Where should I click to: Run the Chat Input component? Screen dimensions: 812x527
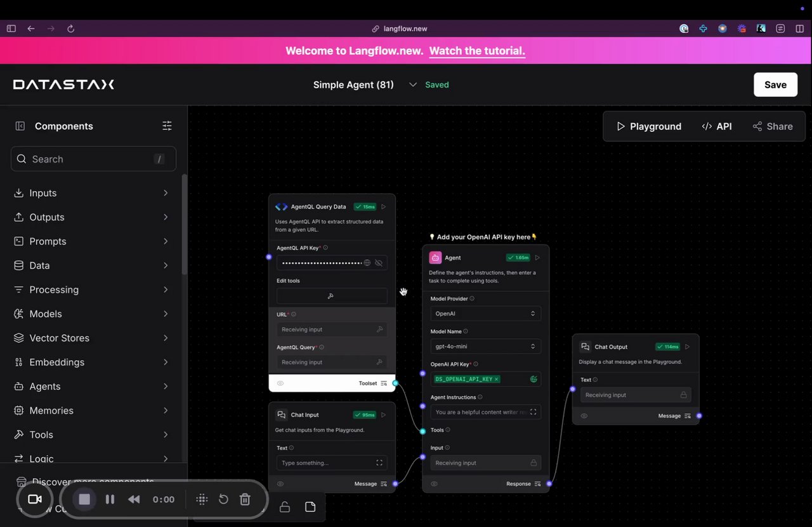(x=383, y=415)
